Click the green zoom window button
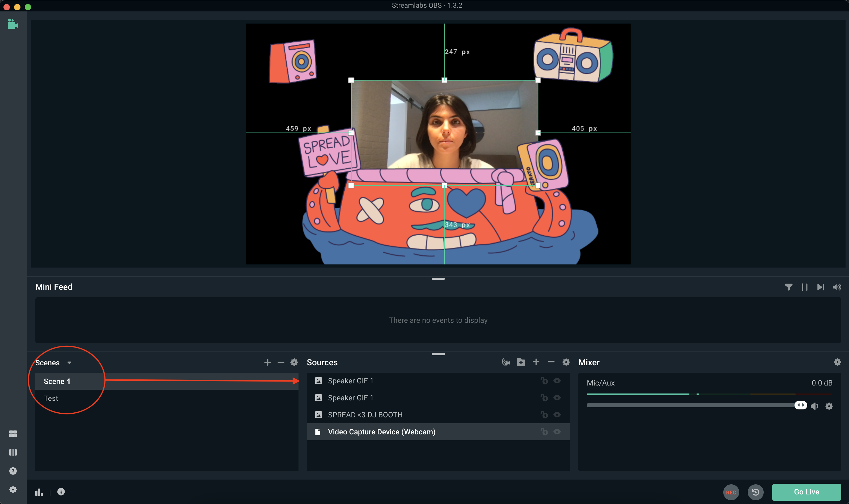The image size is (849, 504). pyautogui.click(x=28, y=7)
